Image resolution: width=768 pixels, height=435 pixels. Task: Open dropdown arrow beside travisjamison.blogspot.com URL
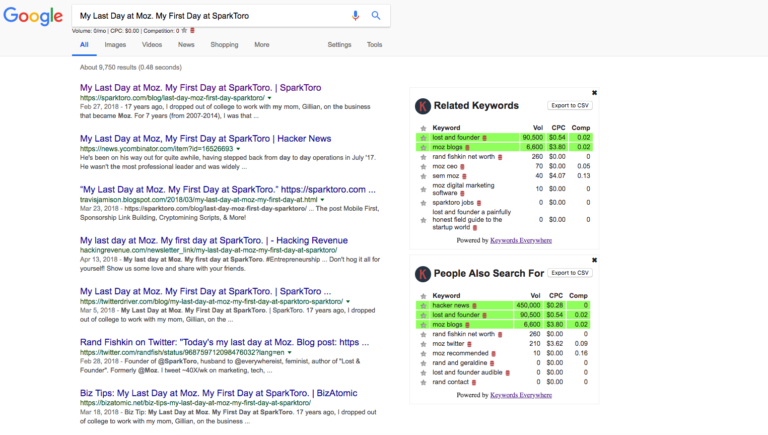(322, 200)
